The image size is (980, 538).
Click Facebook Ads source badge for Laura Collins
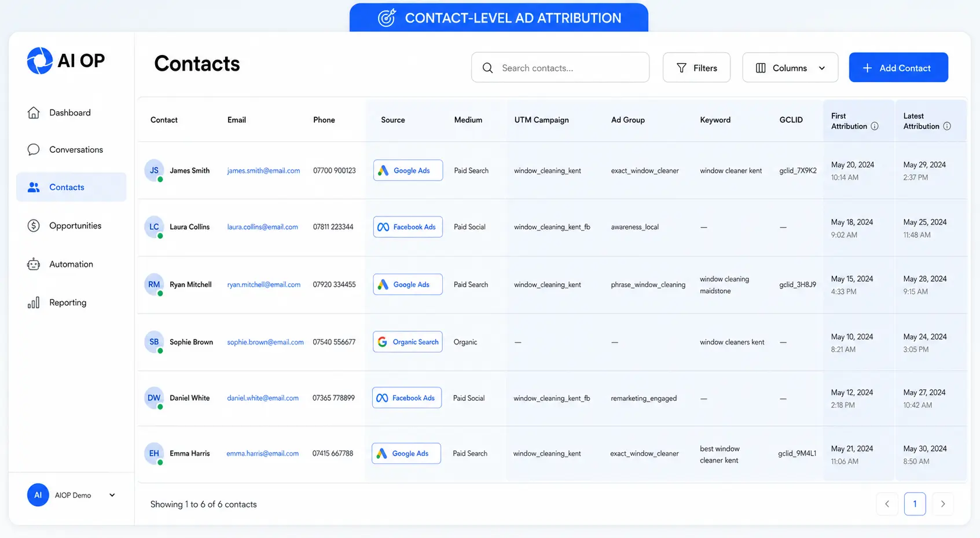coord(408,226)
